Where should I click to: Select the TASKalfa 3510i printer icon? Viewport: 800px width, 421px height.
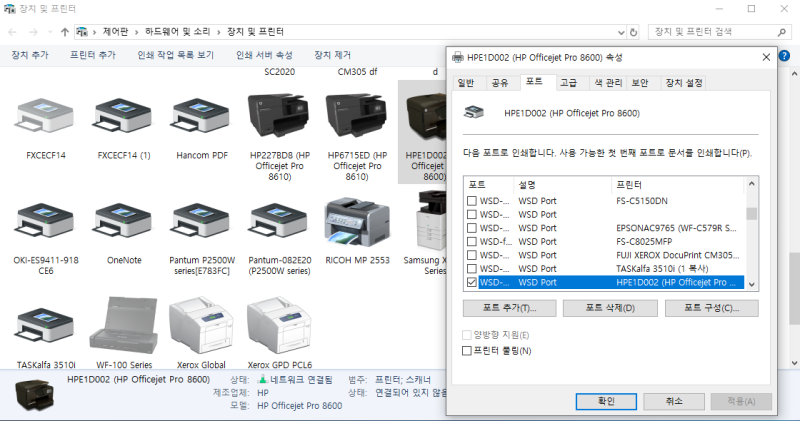(46, 326)
